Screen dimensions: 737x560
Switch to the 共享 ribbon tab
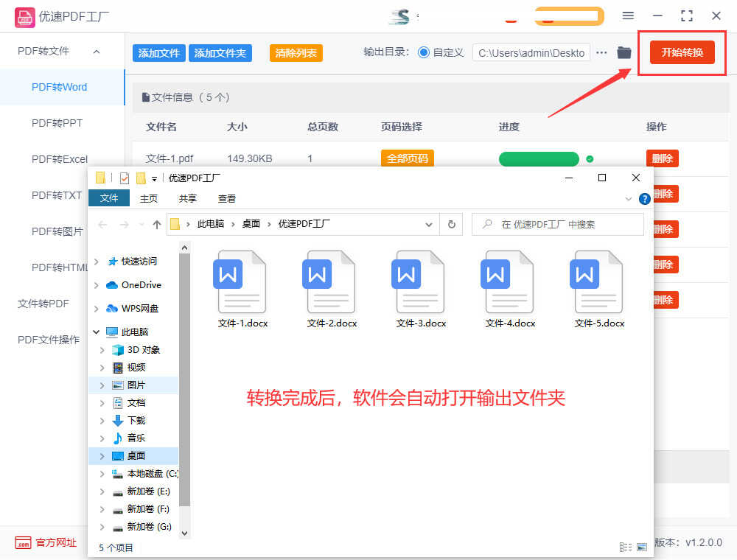click(187, 199)
